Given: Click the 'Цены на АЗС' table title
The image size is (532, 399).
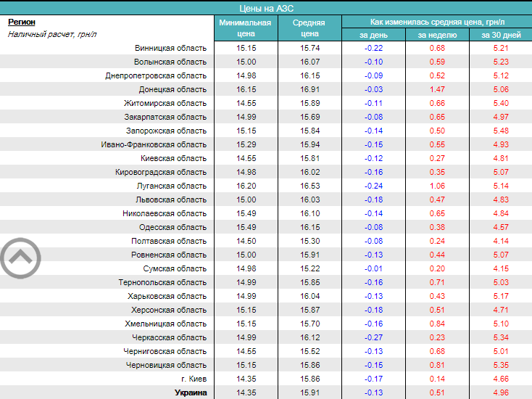Looking at the screenshot, I should [x=265, y=7].
